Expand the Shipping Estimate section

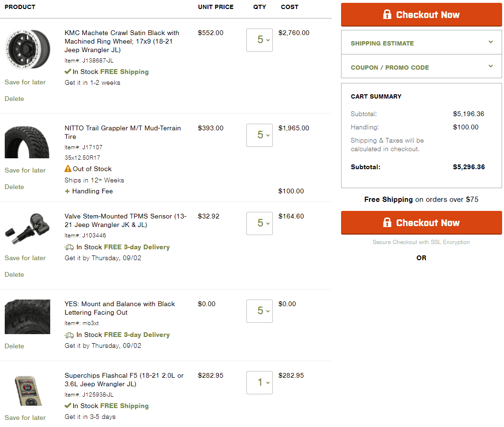[421, 43]
